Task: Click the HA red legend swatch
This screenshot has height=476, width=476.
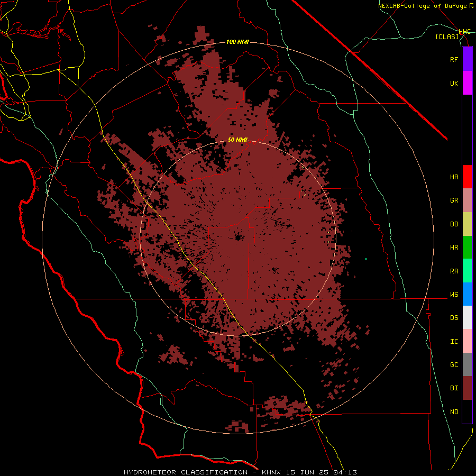Action: click(467, 177)
